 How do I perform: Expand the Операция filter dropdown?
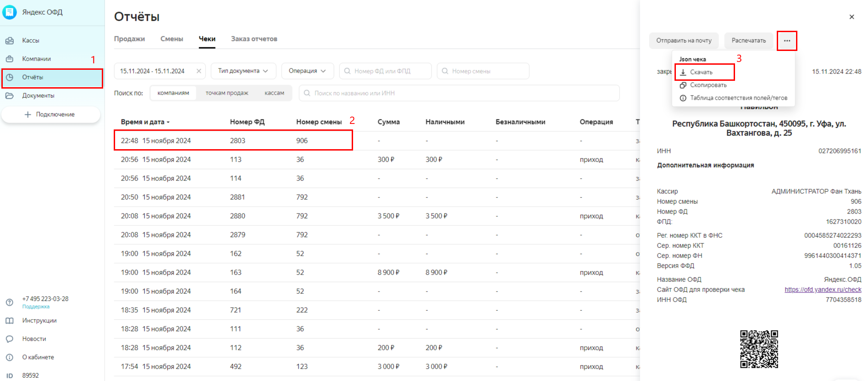[x=307, y=71]
